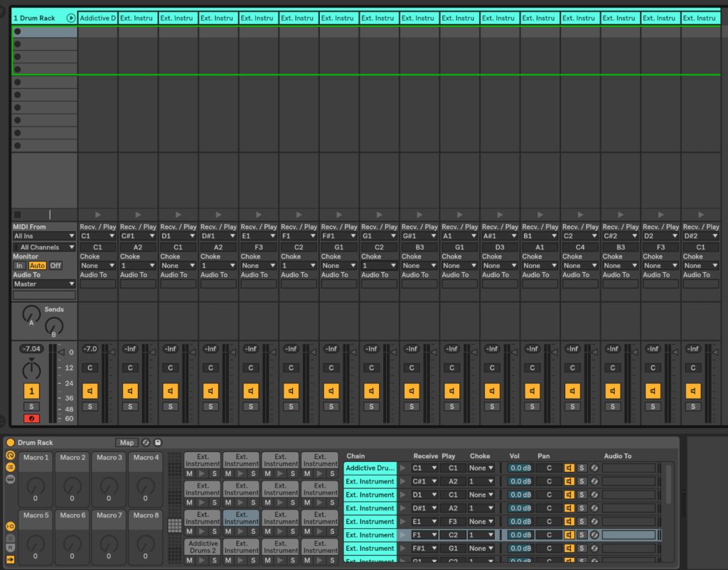The width and height of the screenshot is (728, 570).
Task: Set Monitor to Off
Action: (55, 265)
